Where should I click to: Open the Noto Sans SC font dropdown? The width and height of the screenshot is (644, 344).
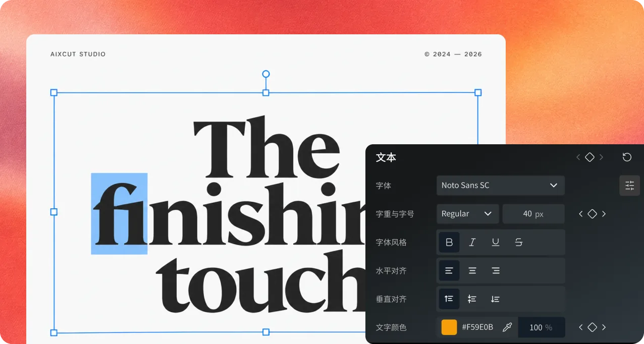click(501, 185)
